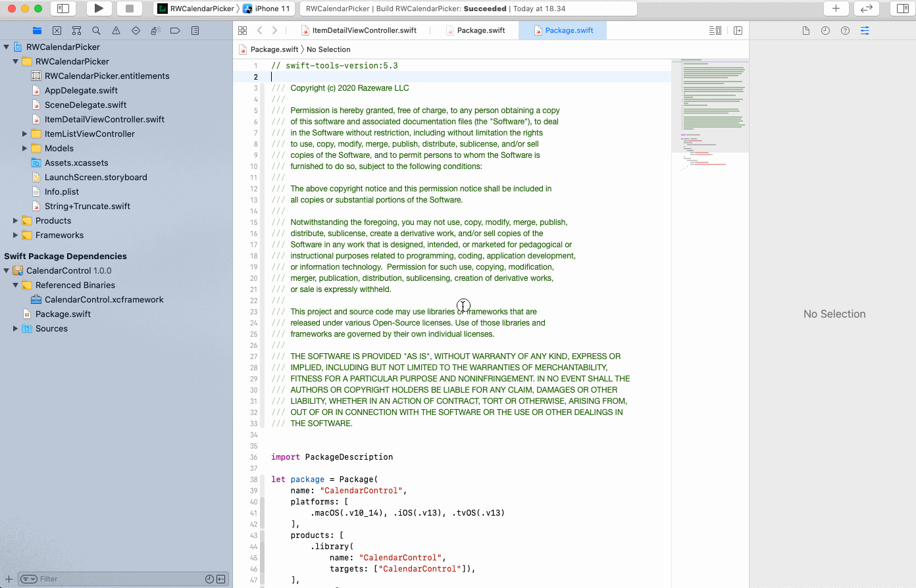
Task: Open the No Selection jump bar menu
Action: [x=328, y=49]
